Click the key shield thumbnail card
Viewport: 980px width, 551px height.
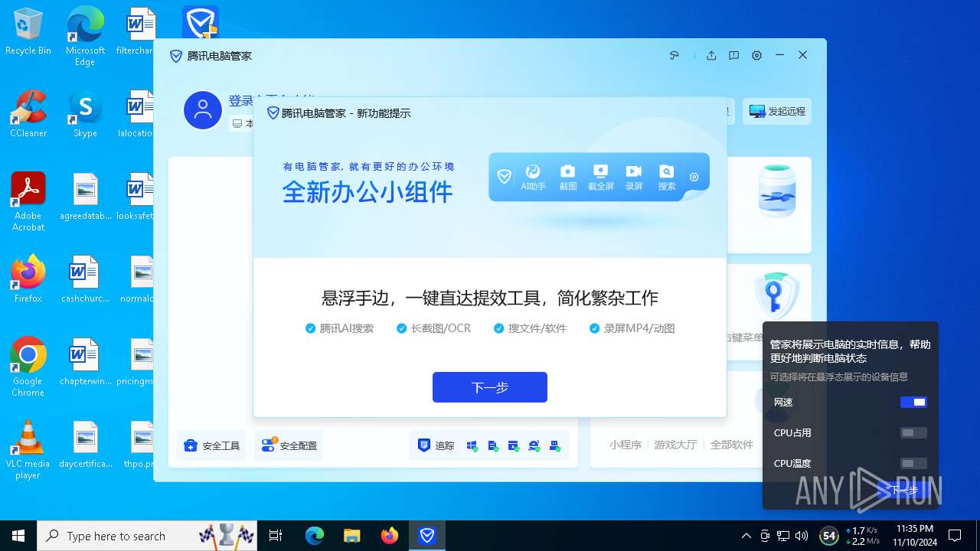click(x=777, y=296)
